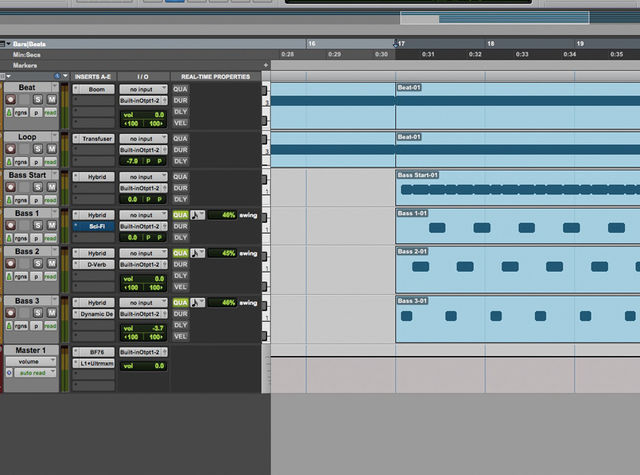
Task: Open the Transfuser insert on Loop track
Action: click(94, 139)
